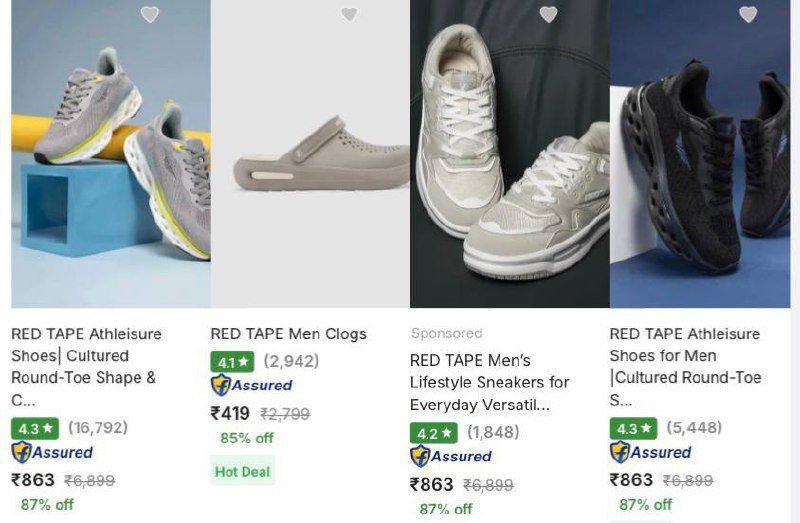The height and width of the screenshot is (523, 800).
Task: Open RED TAPE Men Clogs title link
Action: [x=288, y=334]
